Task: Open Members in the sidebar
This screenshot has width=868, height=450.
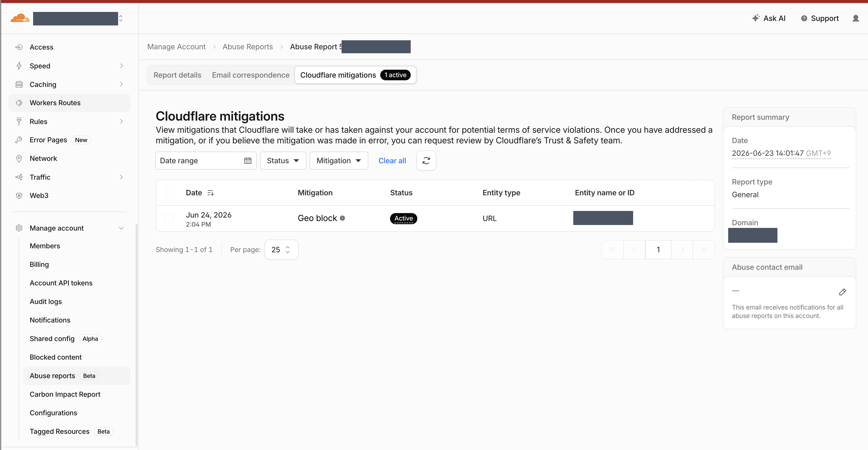Action: click(x=45, y=246)
